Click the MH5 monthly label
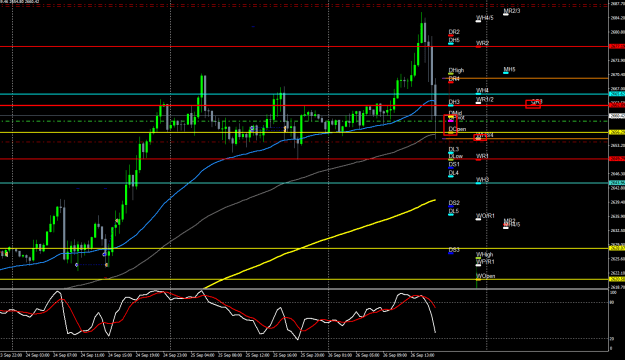This screenshot has height=360, width=625. click(x=509, y=70)
